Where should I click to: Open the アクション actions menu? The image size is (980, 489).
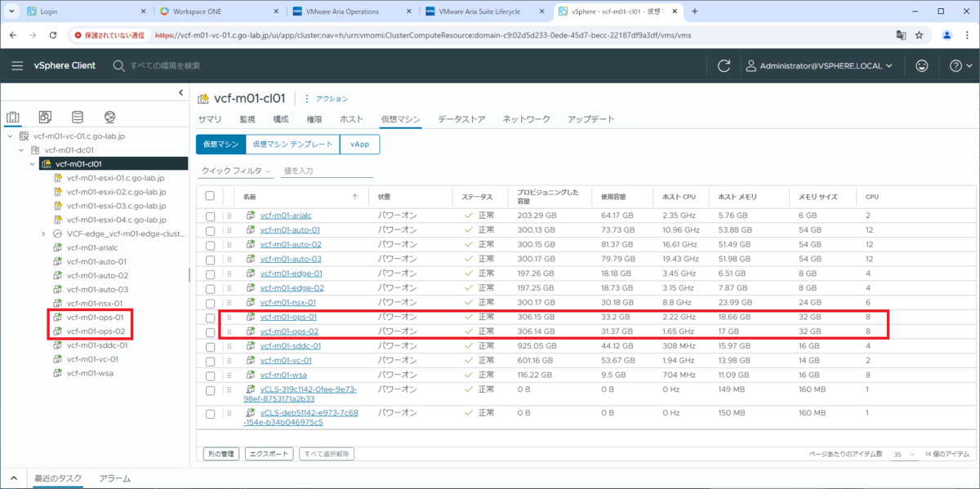click(326, 99)
